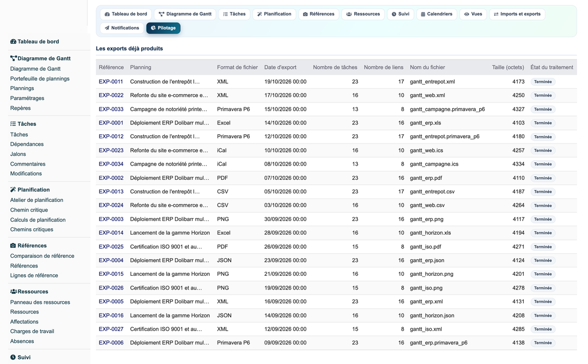This screenshot has width=588, height=364.
Task: Click the Nombre de tâches column header
Action: point(335,67)
